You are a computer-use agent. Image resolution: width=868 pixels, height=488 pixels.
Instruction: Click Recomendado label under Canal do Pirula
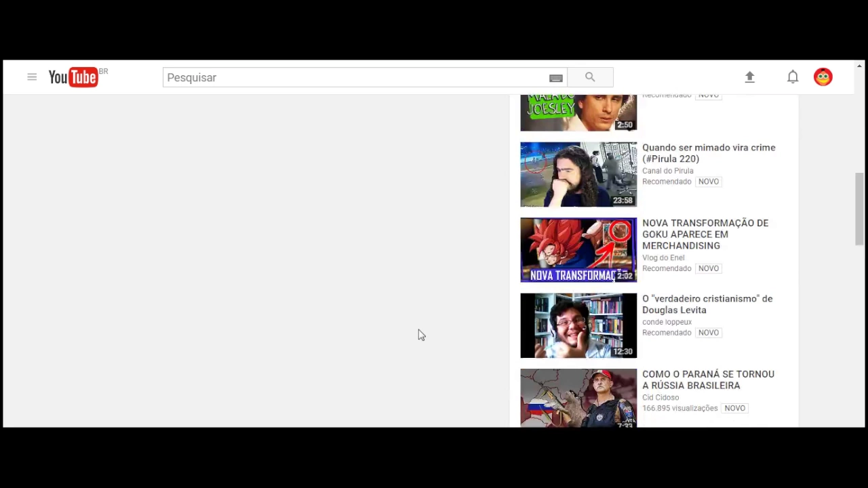point(667,182)
